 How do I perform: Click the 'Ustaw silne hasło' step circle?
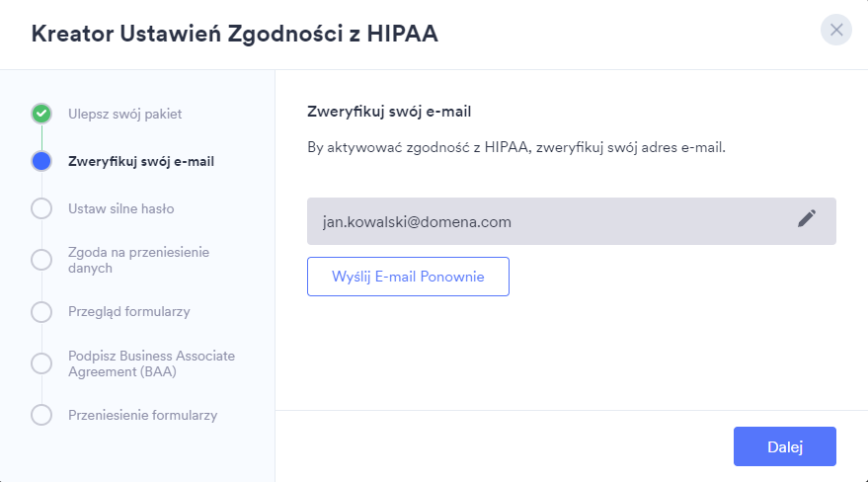pos(41,208)
